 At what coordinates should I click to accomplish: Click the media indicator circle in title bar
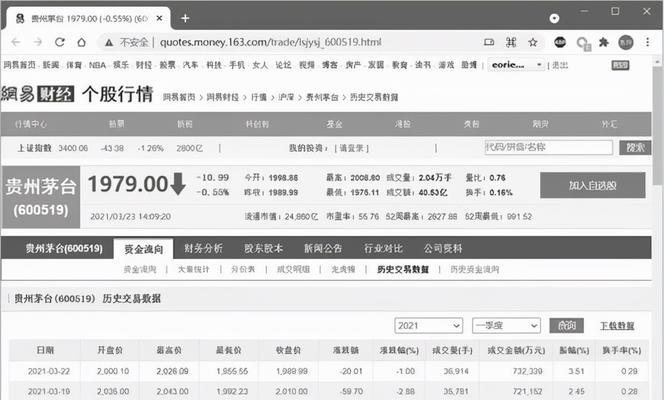click(554, 18)
